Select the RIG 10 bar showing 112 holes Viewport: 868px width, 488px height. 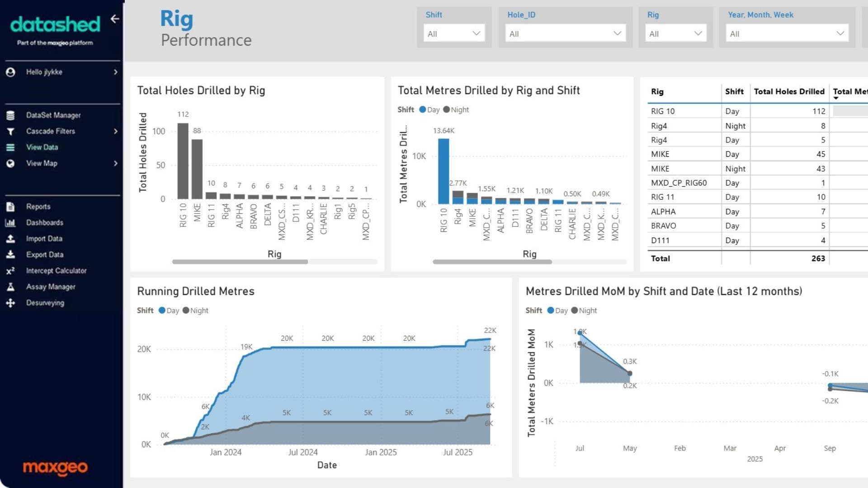183,161
